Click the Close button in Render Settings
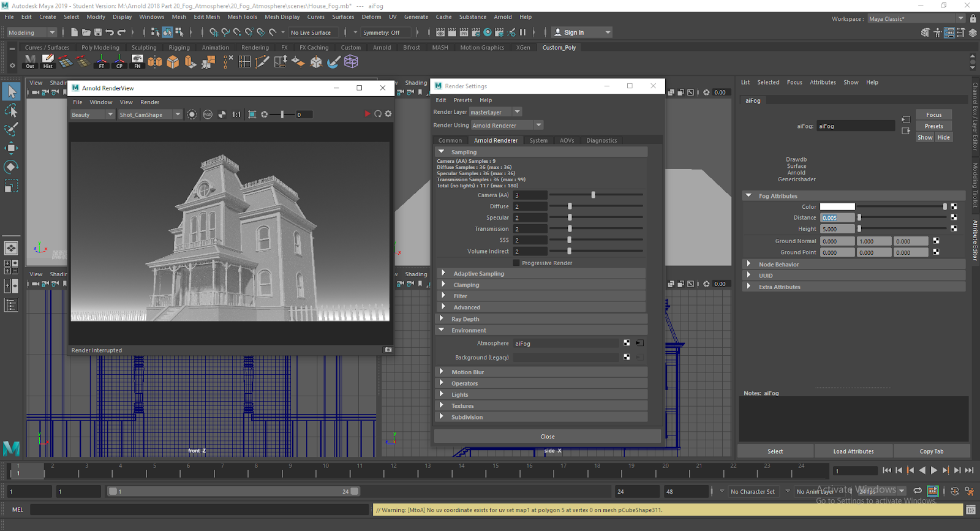This screenshot has width=980, height=531. point(548,437)
